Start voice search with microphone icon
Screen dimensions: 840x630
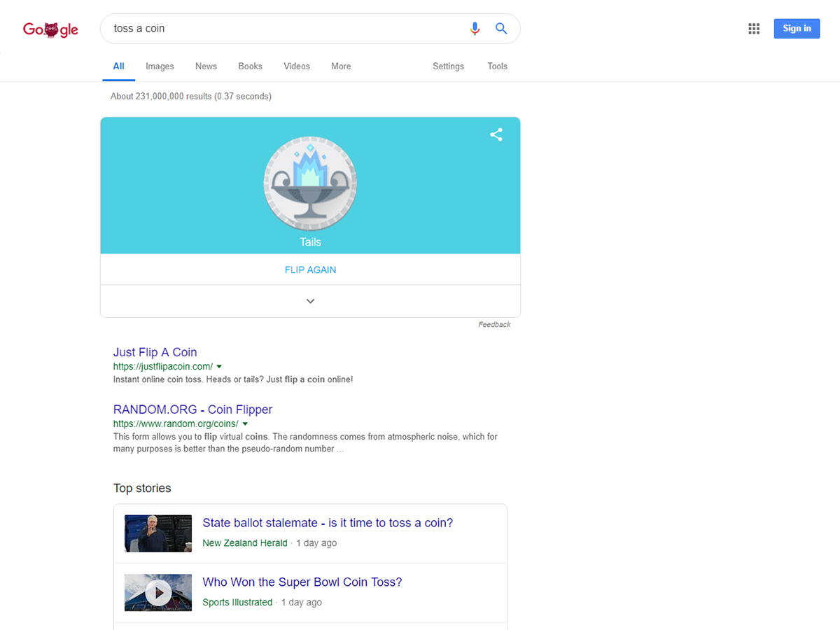475,29
